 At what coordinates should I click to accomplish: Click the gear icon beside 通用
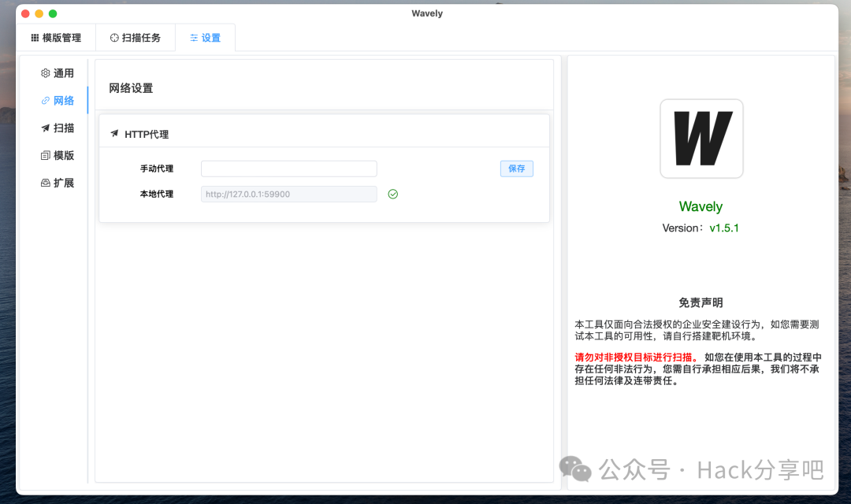(46, 73)
